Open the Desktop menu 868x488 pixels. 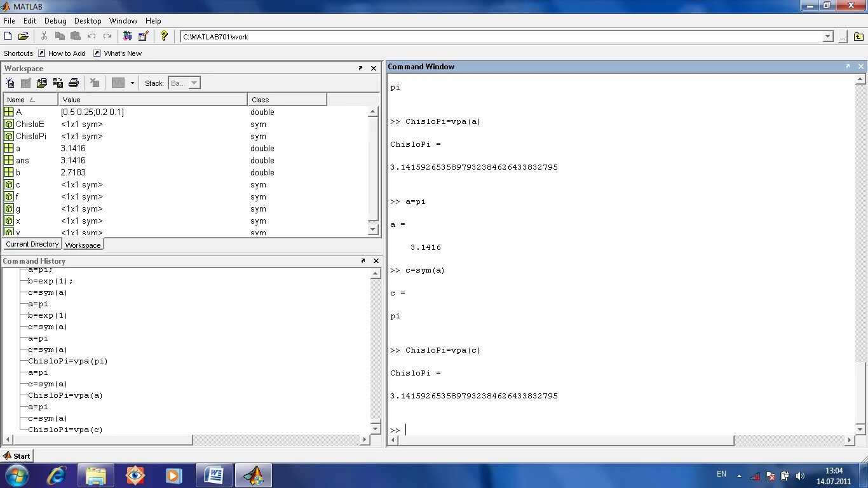pyautogui.click(x=88, y=21)
